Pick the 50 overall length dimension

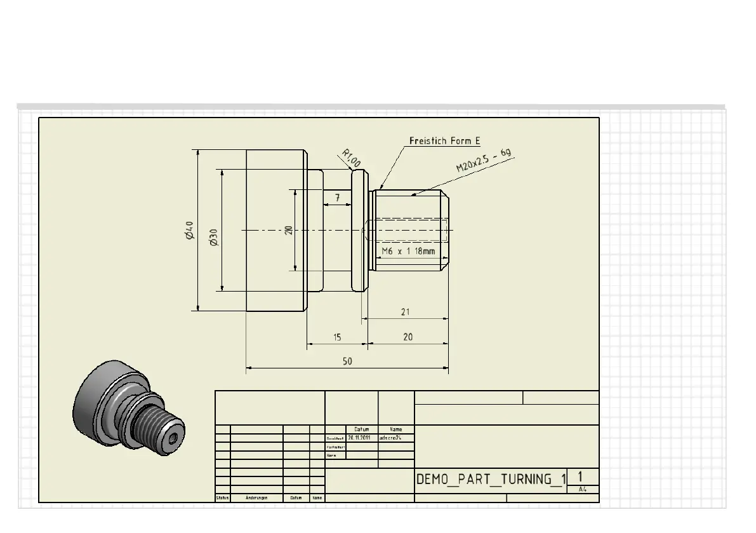click(347, 361)
